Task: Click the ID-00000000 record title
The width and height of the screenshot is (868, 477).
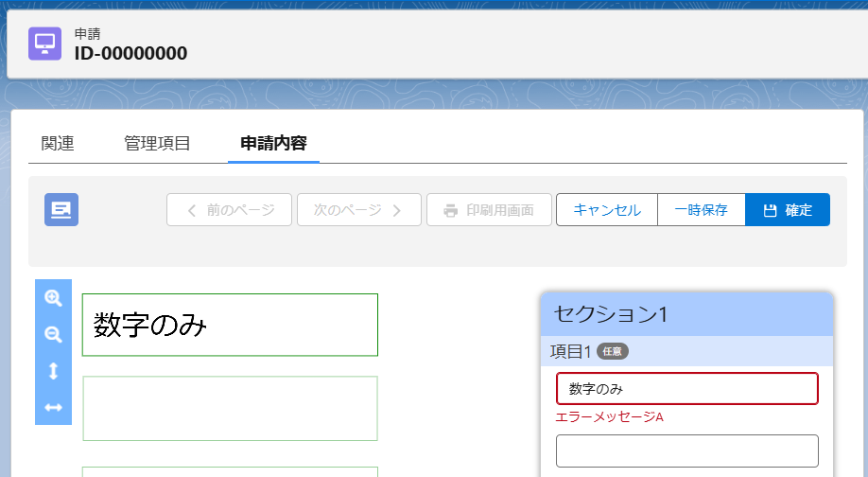Action: coord(130,53)
